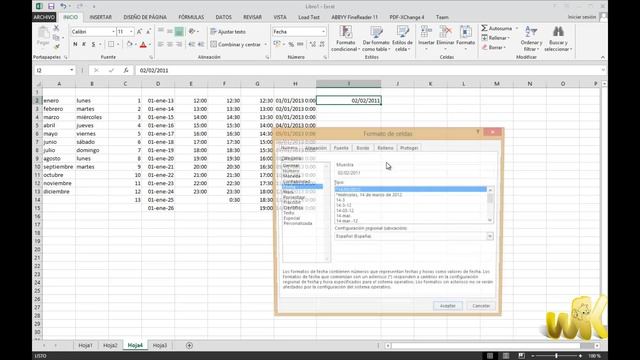The height and width of the screenshot is (360, 640).
Task: Click add new sheet plus button
Action: (189, 345)
